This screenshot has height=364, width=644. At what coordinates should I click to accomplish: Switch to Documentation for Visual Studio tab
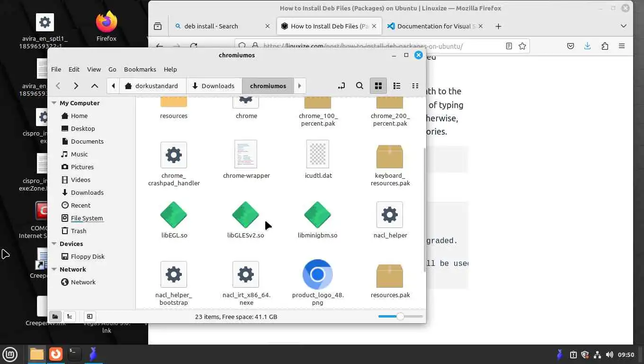pyautogui.click(x=436, y=26)
